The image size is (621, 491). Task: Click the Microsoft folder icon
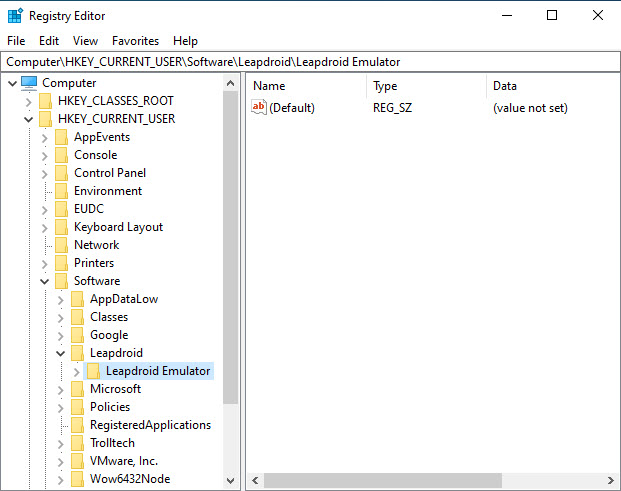(x=77, y=389)
